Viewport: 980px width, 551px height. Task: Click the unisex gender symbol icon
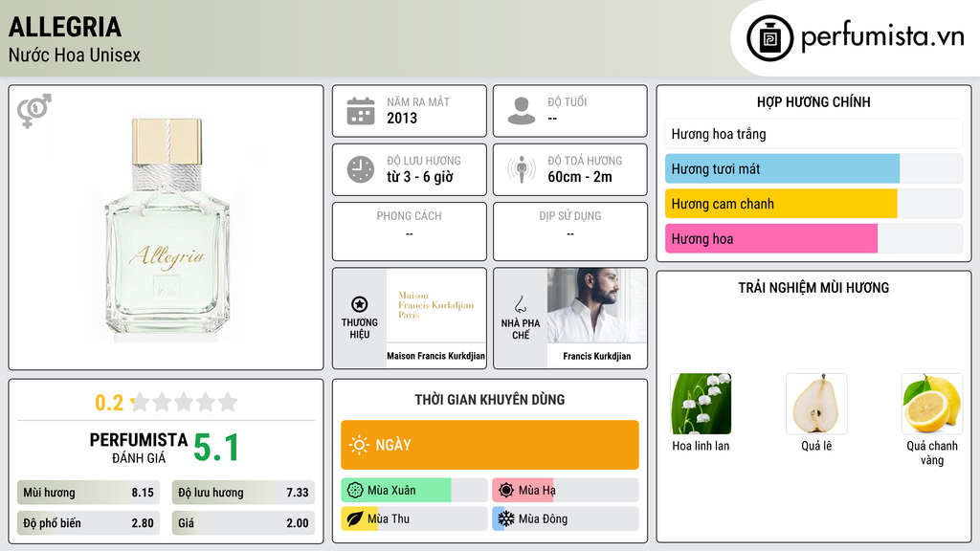[33, 111]
